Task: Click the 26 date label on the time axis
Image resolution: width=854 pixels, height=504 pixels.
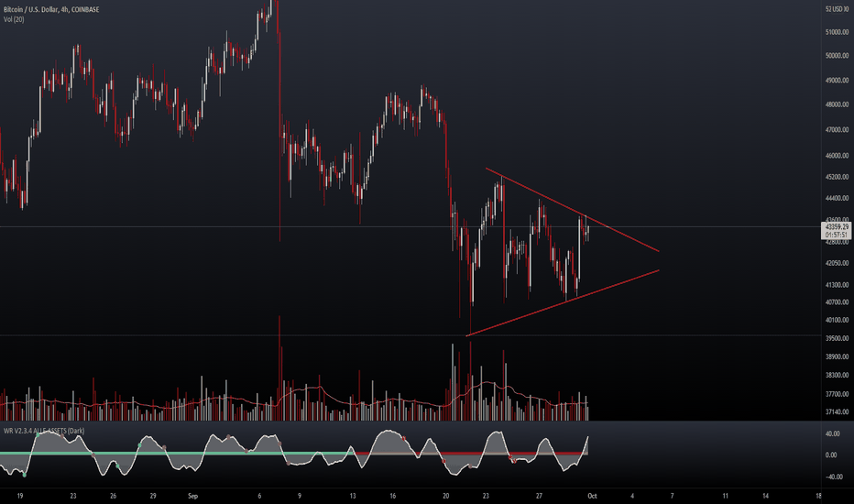Action: click(x=114, y=497)
